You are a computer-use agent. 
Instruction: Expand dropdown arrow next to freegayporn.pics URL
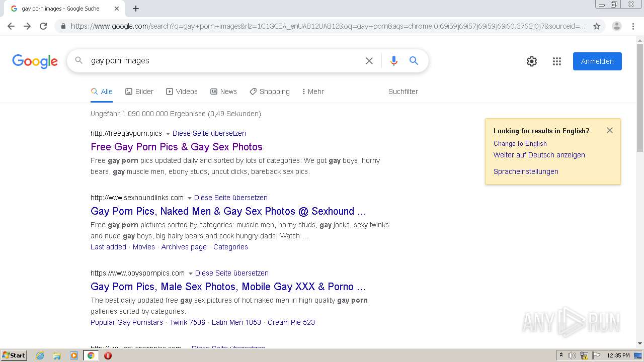pyautogui.click(x=168, y=134)
